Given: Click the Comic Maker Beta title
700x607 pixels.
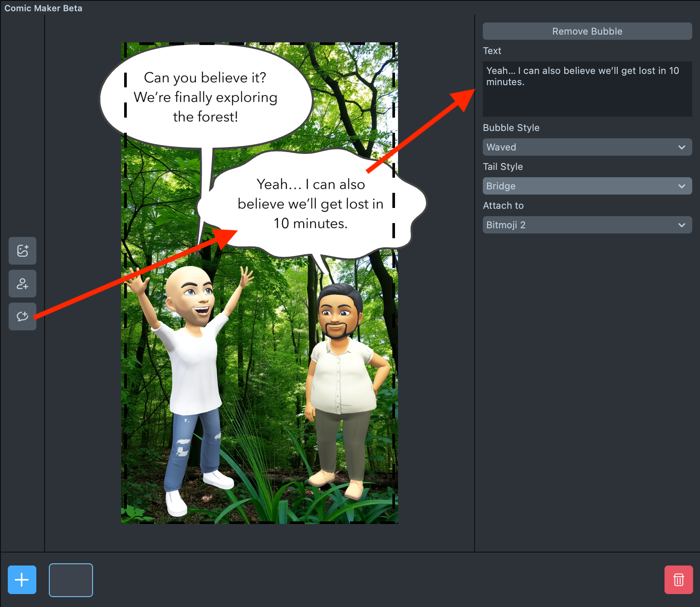Looking at the screenshot, I should 43,8.
